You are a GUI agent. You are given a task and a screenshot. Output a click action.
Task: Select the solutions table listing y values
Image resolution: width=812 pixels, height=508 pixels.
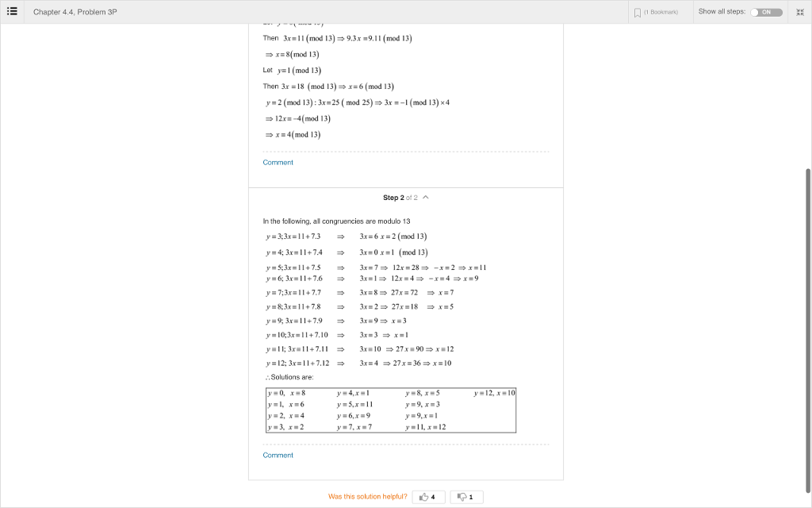tap(391, 410)
